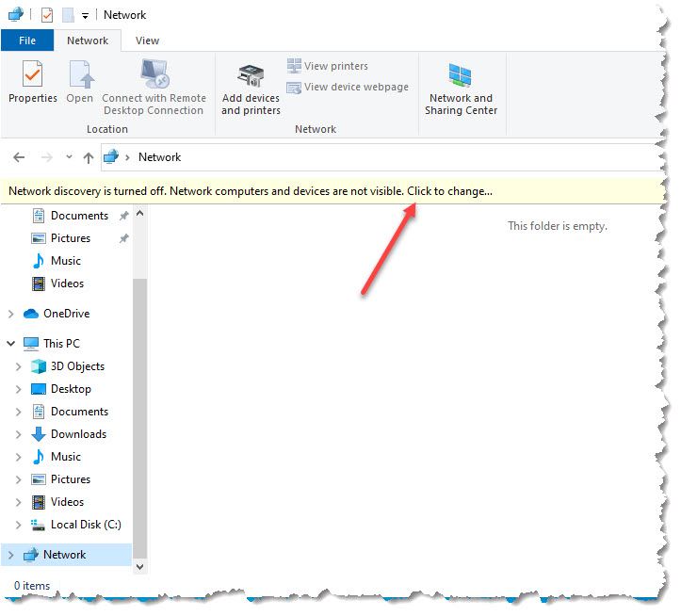Select Local Disk (C:) in sidebar

point(85,525)
